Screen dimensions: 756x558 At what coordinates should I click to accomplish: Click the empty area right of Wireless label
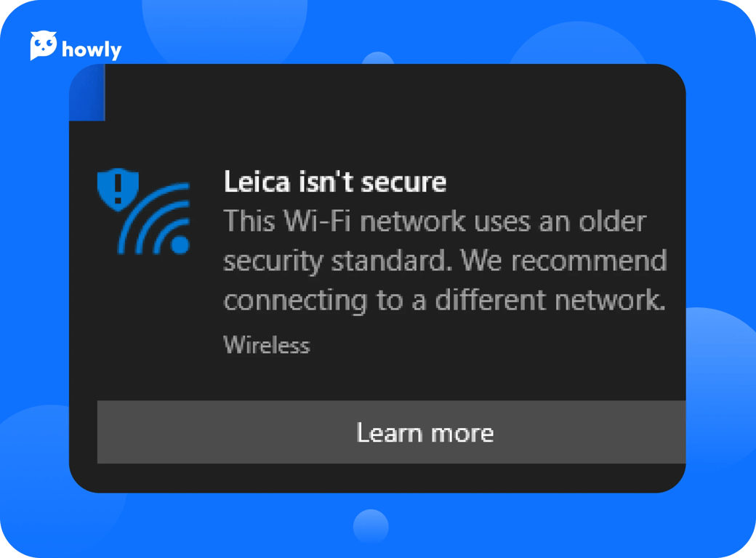[x=494, y=344]
